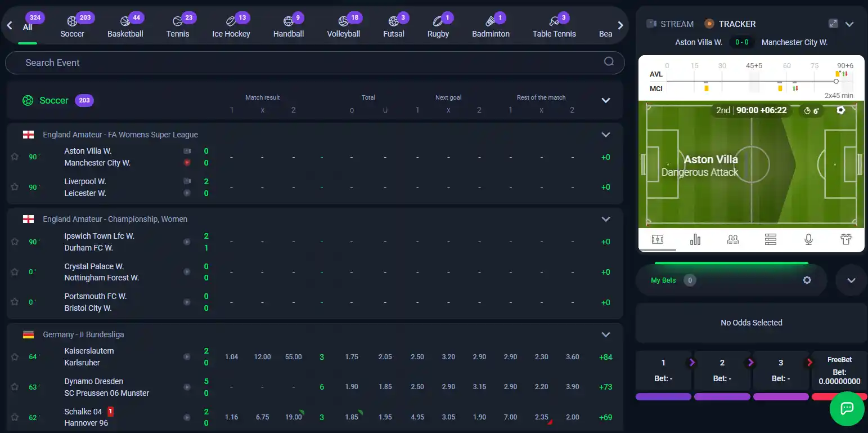
Task: Open standings table tab in tracker
Action: pos(771,239)
